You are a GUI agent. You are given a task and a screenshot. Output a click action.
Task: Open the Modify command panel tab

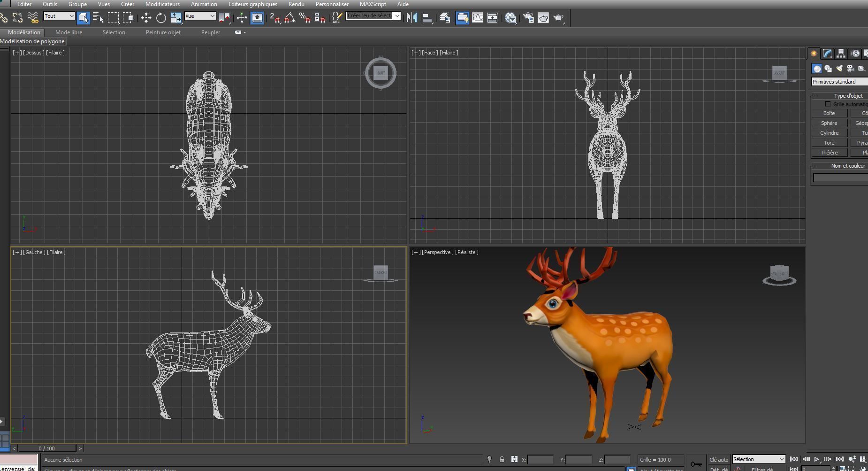(828, 54)
